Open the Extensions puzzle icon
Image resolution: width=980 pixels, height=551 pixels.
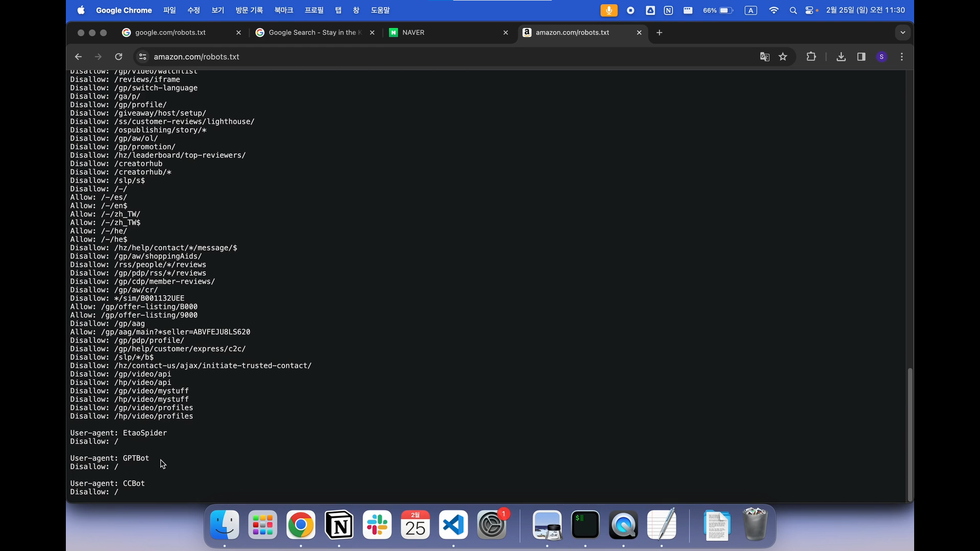811,57
